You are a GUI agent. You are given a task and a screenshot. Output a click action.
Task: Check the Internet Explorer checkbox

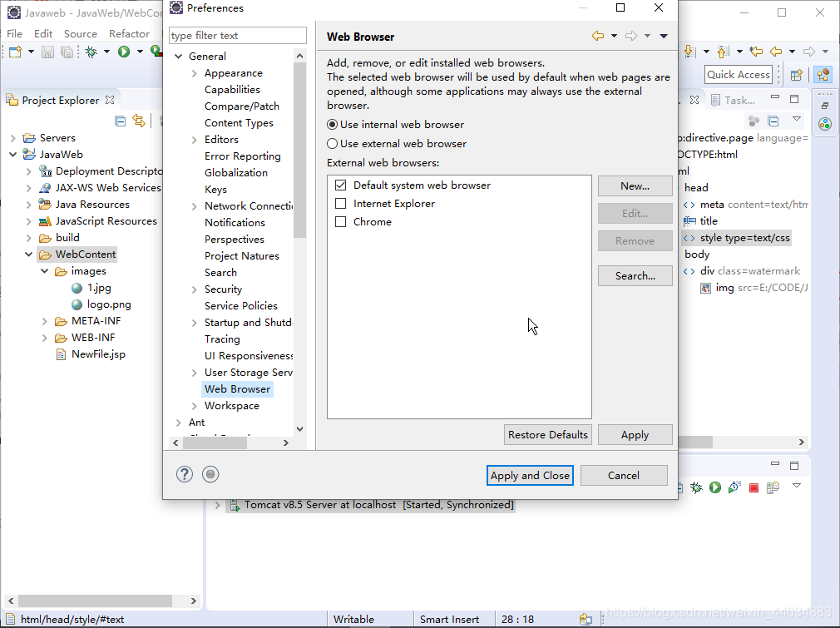pyautogui.click(x=340, y=204)
